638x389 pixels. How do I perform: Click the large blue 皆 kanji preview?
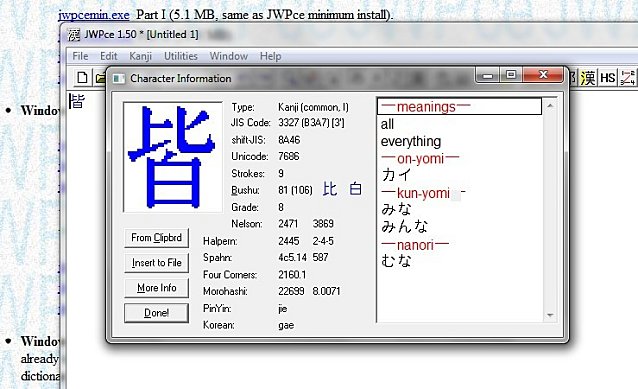173,157
